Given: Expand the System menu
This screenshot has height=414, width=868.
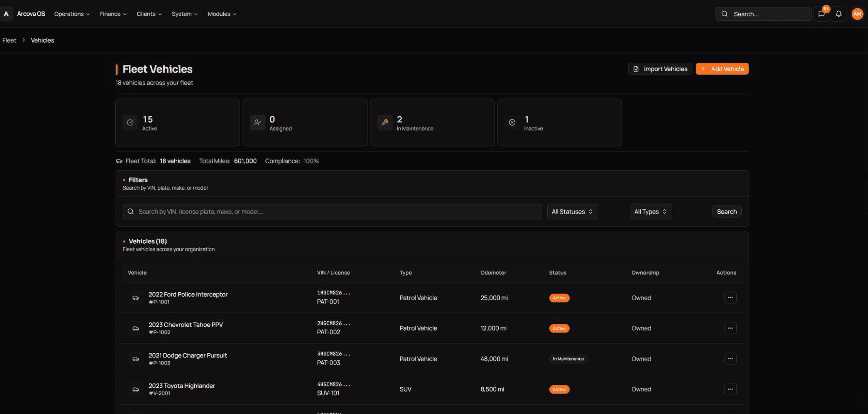Looking at the screenshot, I should pyautogui.click(x=184, y=14).
